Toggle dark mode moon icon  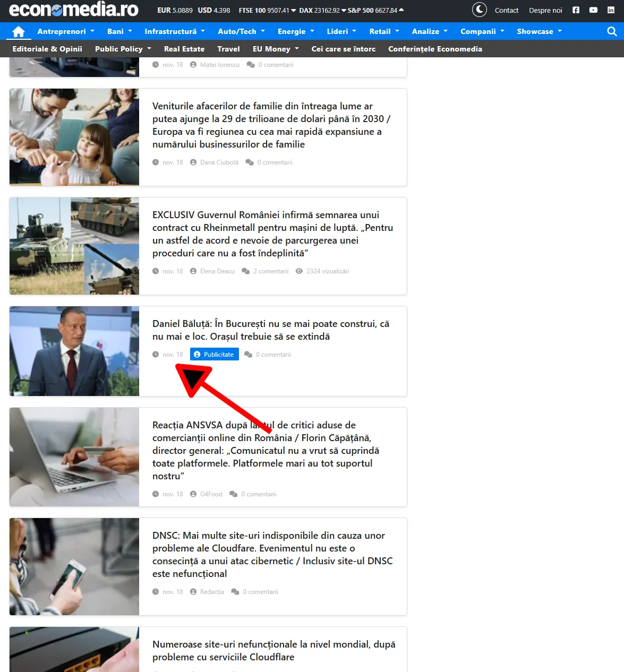pyautogui.click(x=479, y=10)
